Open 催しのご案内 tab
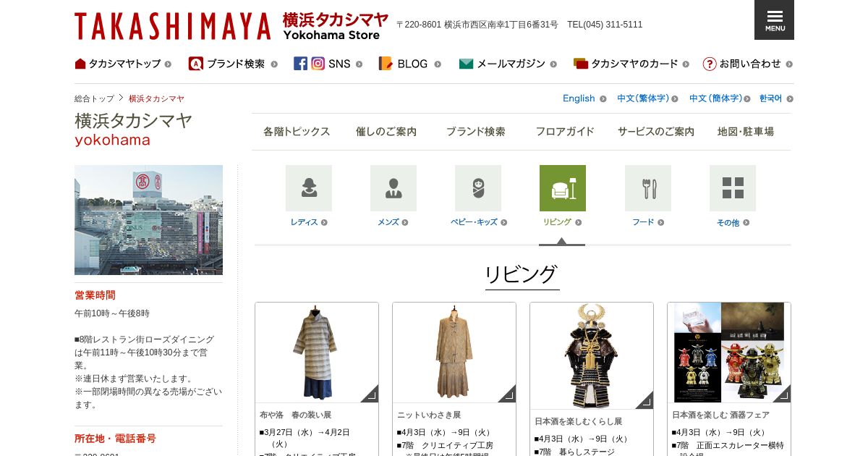 (386, 132)
